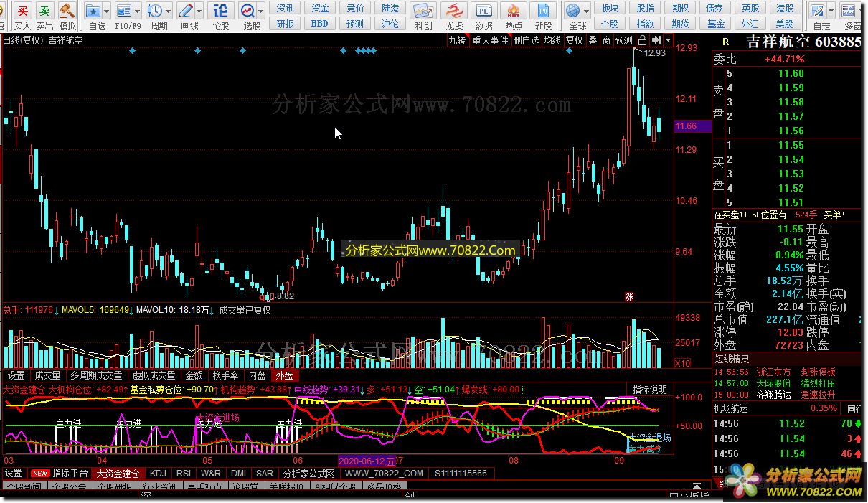Select the SAR indicator tab
Image resolution: width=868 pixels, height=503 pixels.
265,474
